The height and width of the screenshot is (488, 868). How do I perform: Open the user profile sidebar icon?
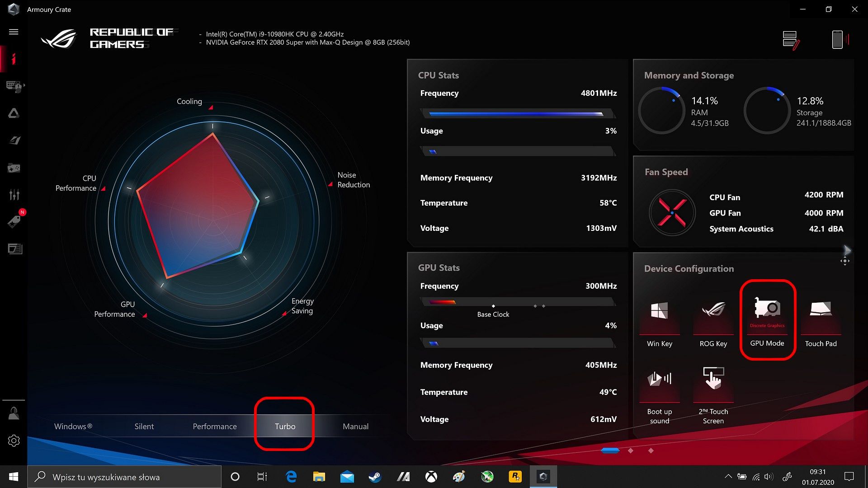pos(14,413)
